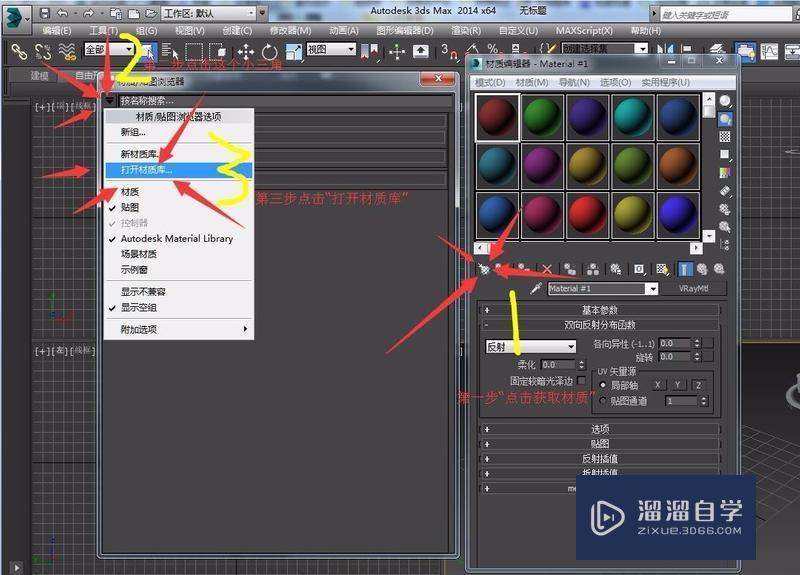
Task: Click the Percent Snap toggle icon
Action: (493, 49)
